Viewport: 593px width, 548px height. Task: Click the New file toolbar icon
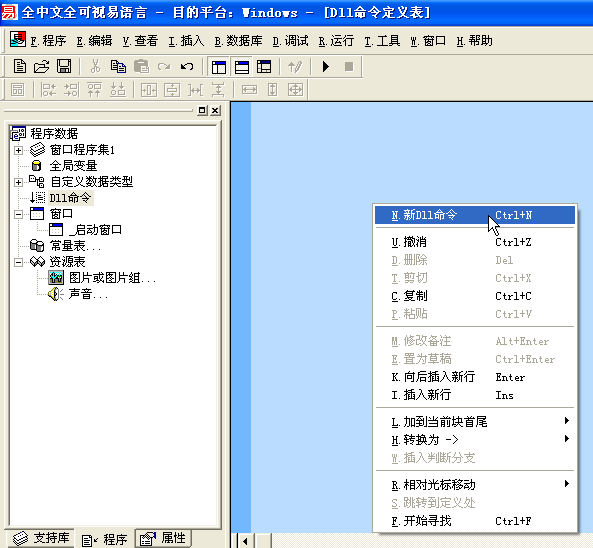(20, 67)
